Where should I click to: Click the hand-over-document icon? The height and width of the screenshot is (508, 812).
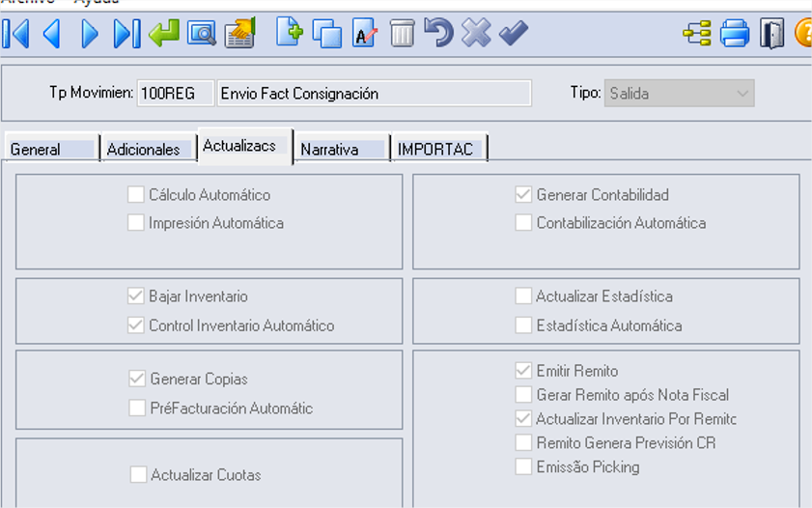pyautogui.click(x=240, y=33)
